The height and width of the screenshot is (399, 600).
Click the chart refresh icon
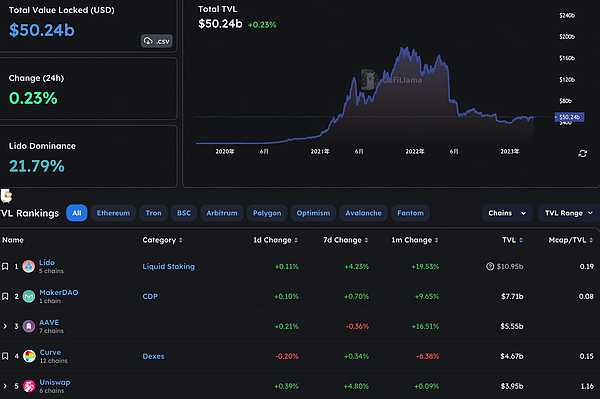tap(582, 153)
